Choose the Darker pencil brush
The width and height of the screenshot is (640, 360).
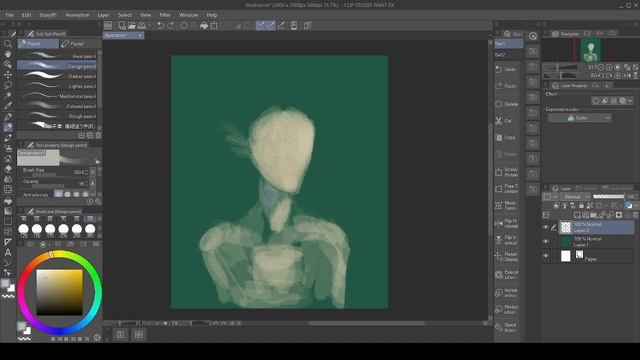57,76
